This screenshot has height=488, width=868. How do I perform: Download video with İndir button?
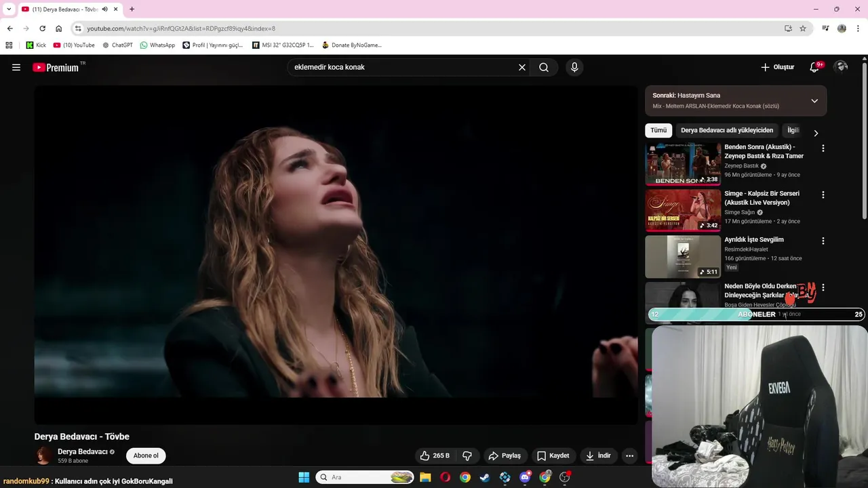(x=598, y=455)
